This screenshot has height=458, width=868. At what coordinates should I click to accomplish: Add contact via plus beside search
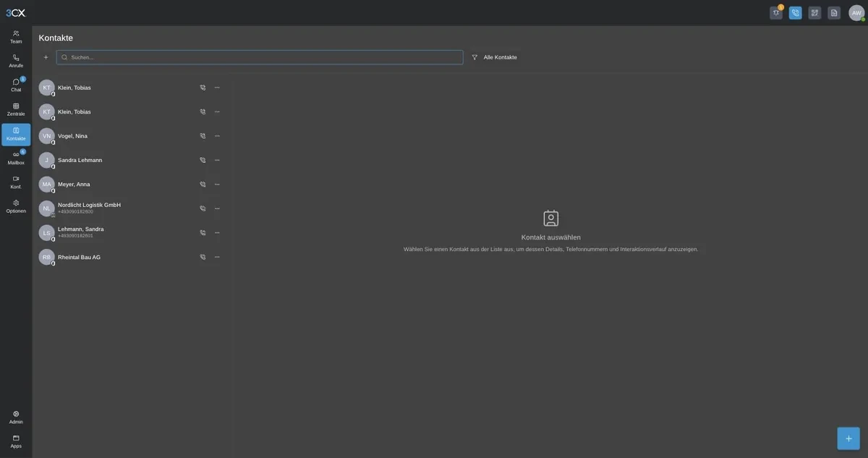pos(46,57)
